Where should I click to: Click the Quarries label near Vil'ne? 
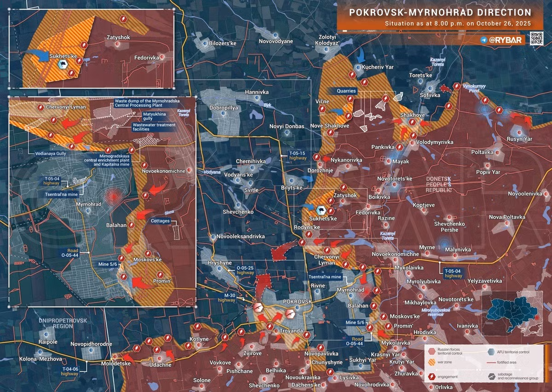click(345, 91)
